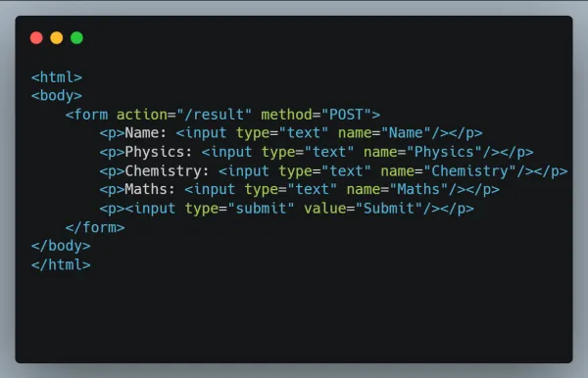Viewport: 588px width, 378px height.
Task: Click the closing </html> tag
Action: 61,264
